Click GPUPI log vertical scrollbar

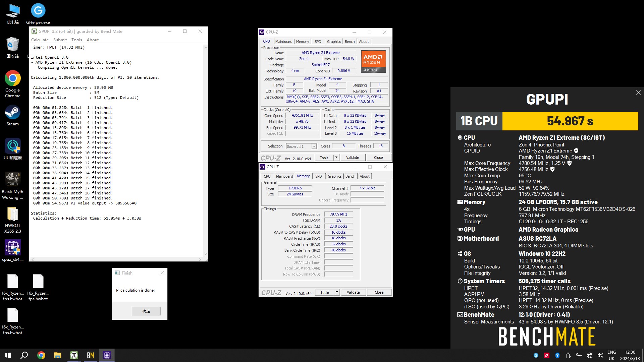[206, 151]
